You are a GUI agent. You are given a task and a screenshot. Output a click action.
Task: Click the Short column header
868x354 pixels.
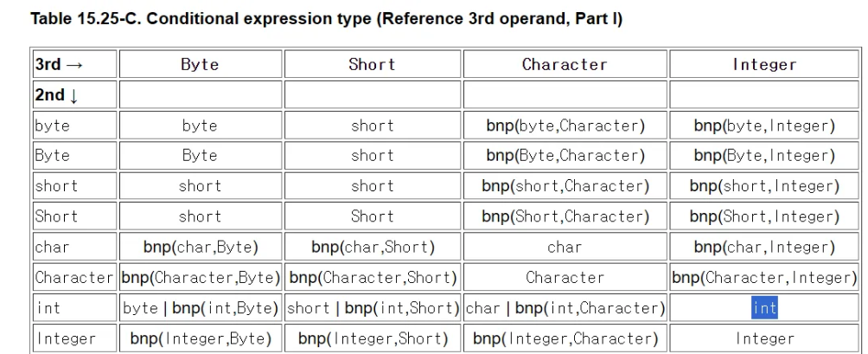pyautogui.click(x=373, y=64)
